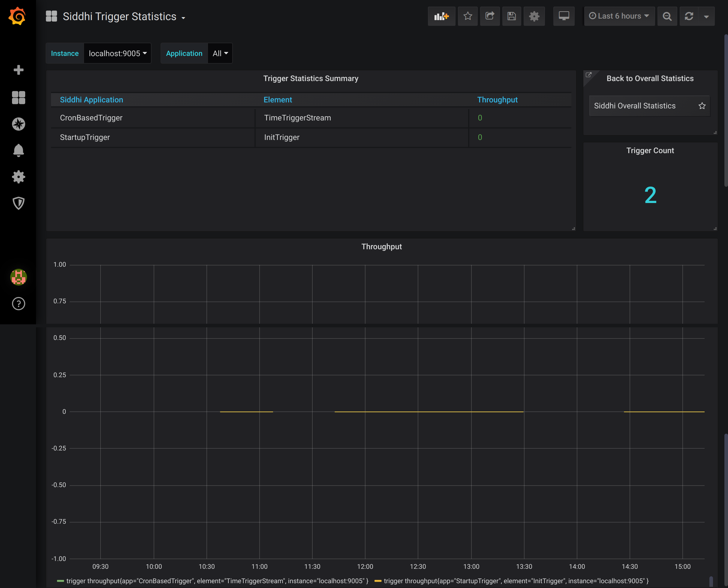Screen dimensions: 728x588
Task: Open the Trigger Statistics Summary panel title
Action: pos(311,78)
